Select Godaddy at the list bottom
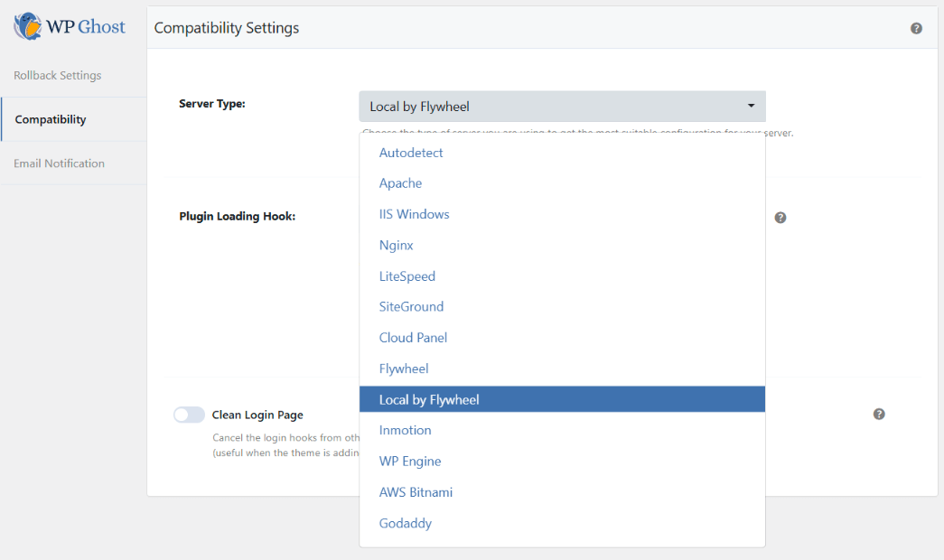The image size is (944, 560). [405, 523]
